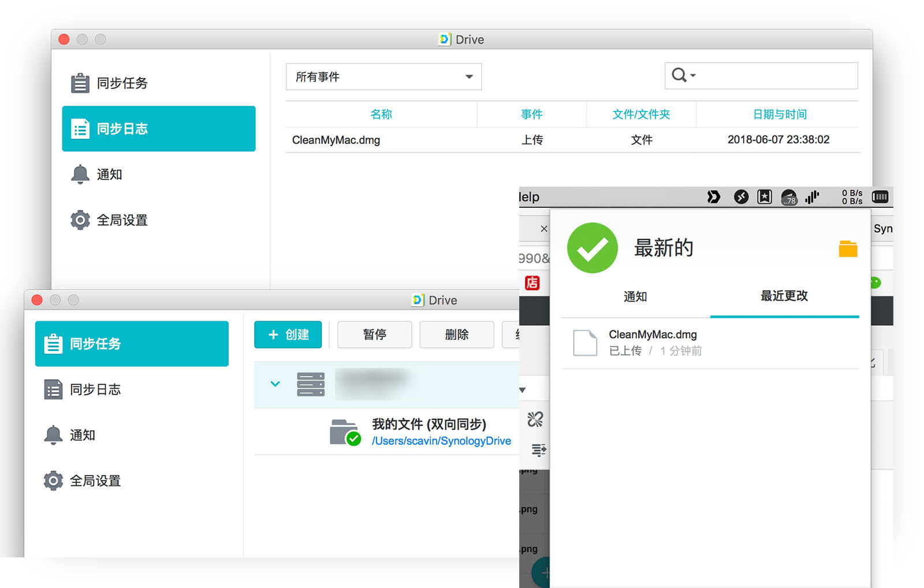Sort by the 名称 column header

click(x=381, y=114)
